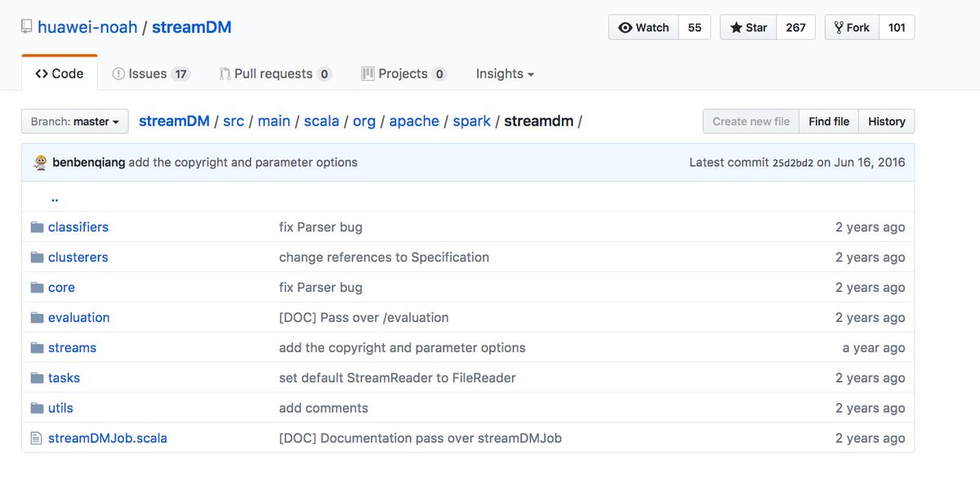Click the Projects board icon
The width and height of the screenshot is (980, 492).
point(367,74)
